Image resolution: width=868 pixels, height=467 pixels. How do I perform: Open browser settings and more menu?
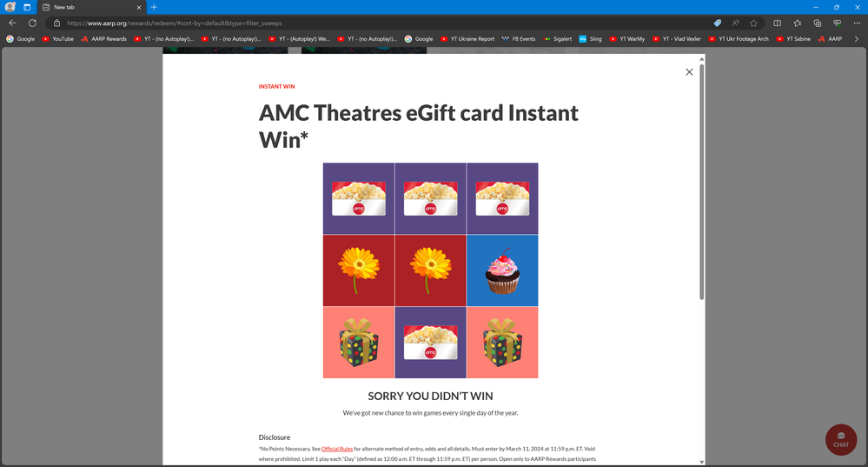(857, 23)
